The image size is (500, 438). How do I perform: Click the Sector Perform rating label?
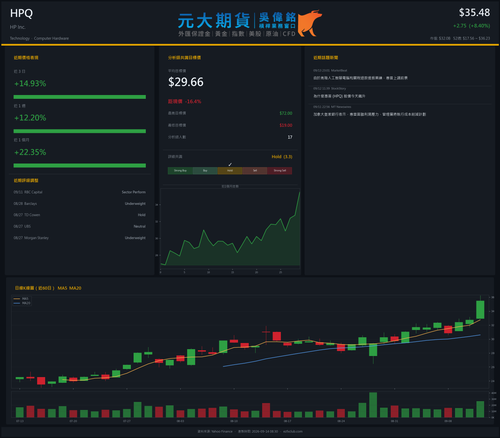[134, 192]
